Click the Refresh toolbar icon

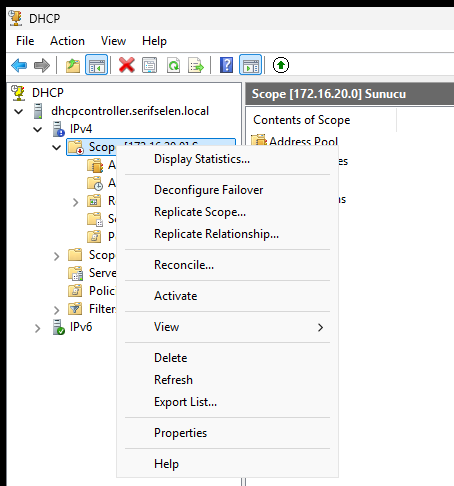173,65
